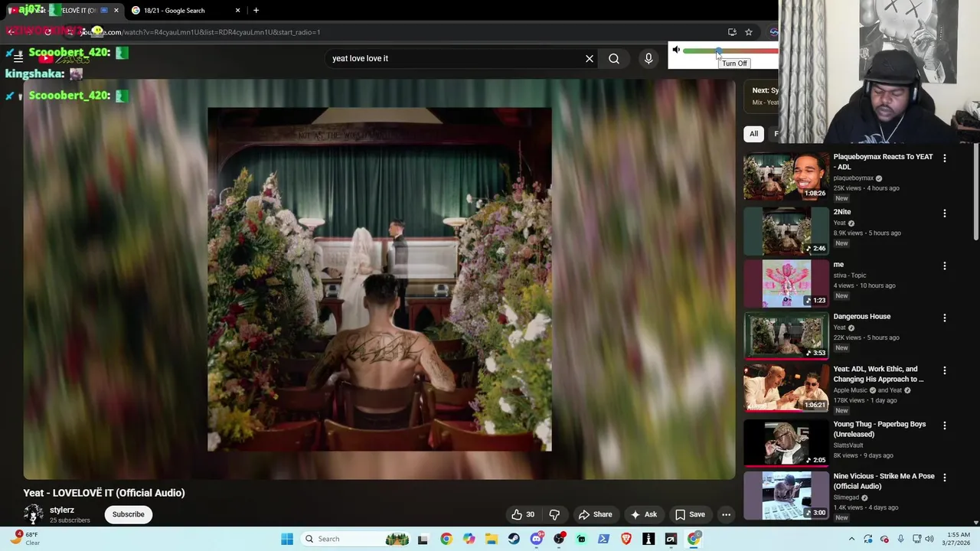Open options for Plaqueboymax Reacts video
The height and width of the screenshot is (551, 980).
[x=944, y=158]
